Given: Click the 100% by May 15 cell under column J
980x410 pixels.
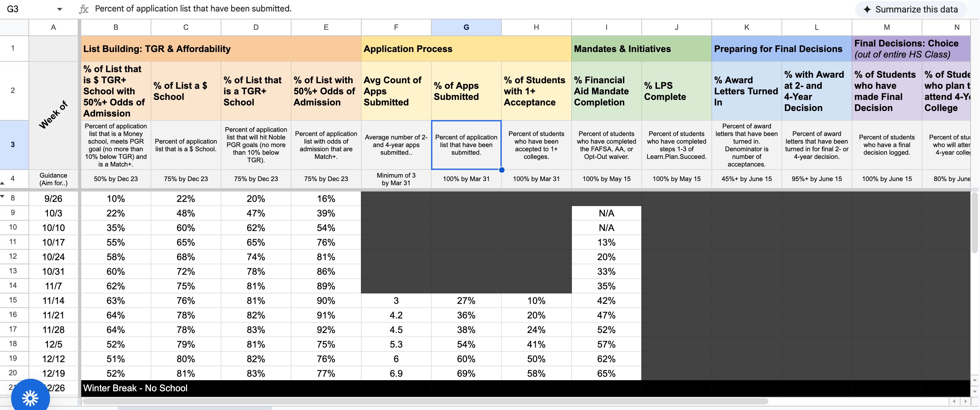Looking at the screenshot, I should pos(676,179).
